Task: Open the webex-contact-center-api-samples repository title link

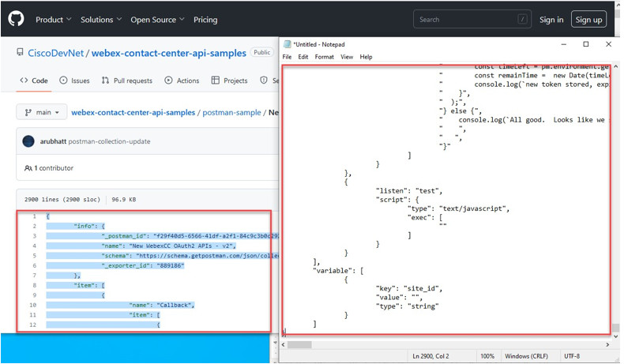Action: click(x=169, y=53)
